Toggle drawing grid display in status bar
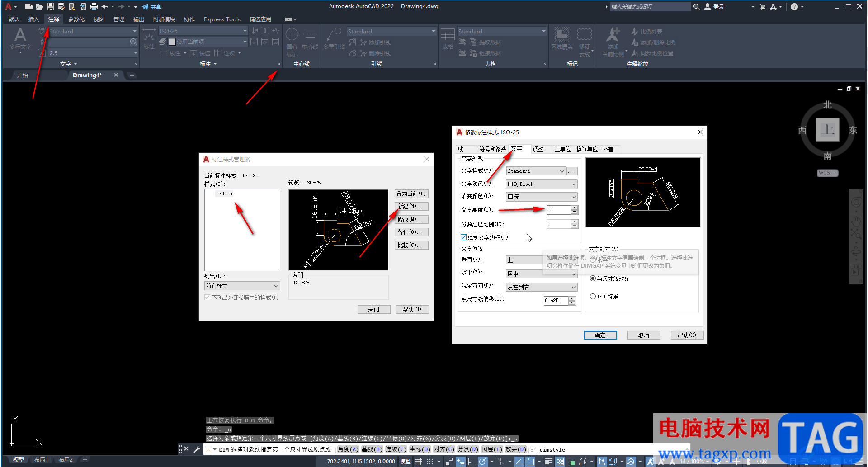The height and width of the screenshot is (467, 868). tap(419, 462)
